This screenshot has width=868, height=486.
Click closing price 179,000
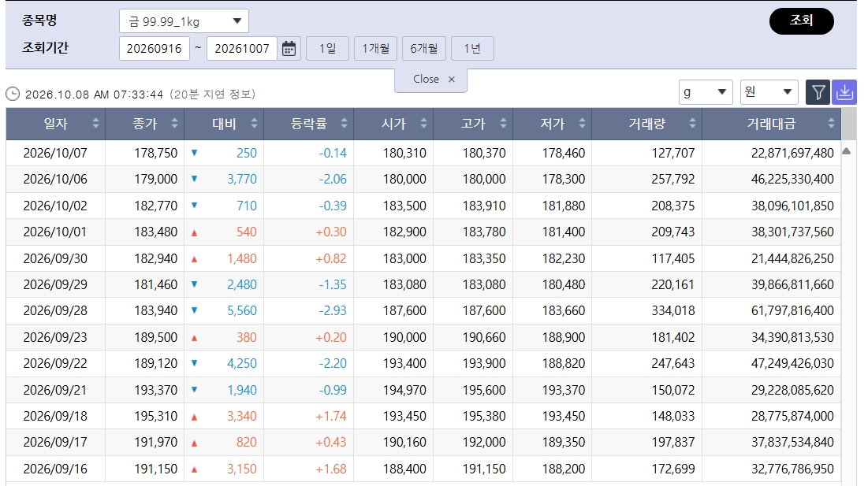(x=155, y=179)
